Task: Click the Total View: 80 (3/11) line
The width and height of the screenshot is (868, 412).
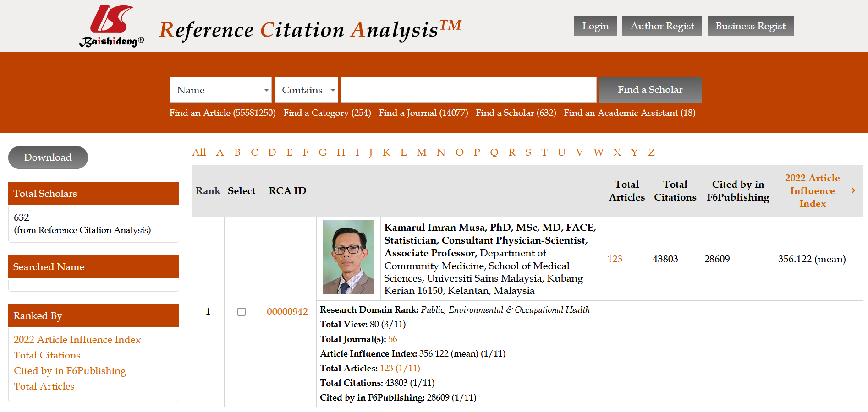Action: (x=363, y=325)
